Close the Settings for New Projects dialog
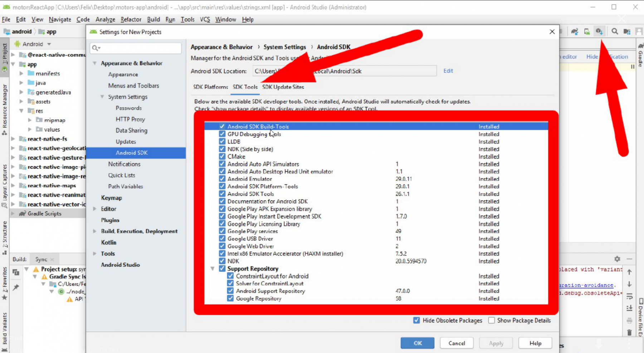This screenshot has height=353, width=644. (x=552, y=32)
